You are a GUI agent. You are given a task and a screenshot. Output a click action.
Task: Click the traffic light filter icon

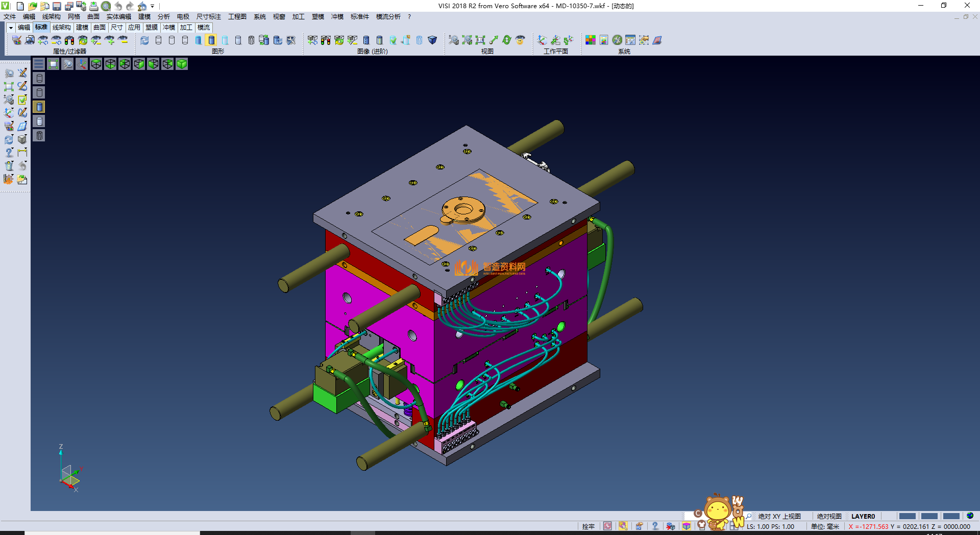69,40
